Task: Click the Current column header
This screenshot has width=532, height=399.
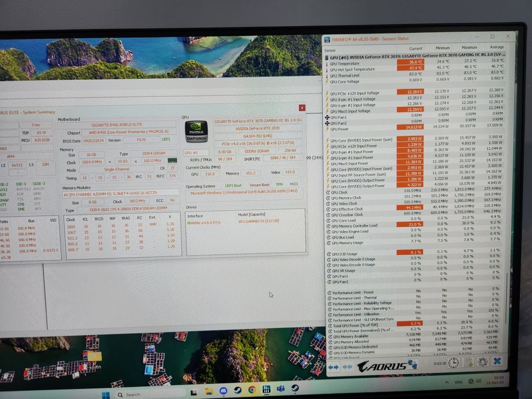Action: [x=415, y=48]
